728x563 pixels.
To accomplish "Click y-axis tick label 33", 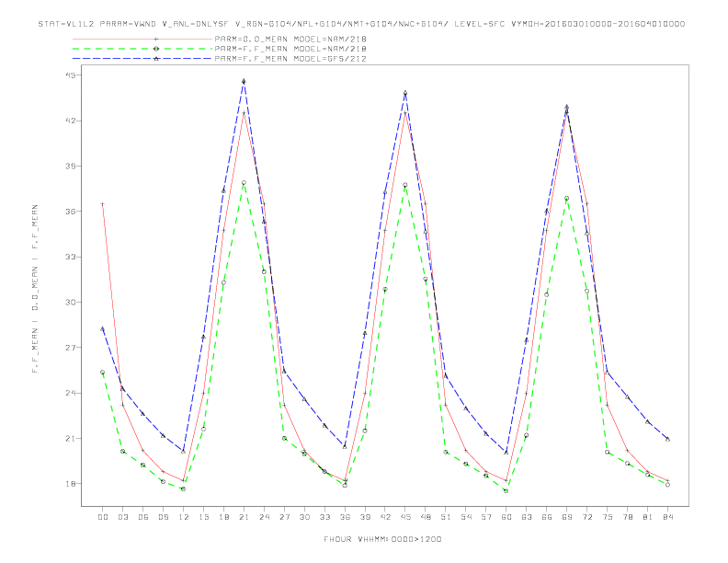I will (x=70, y=257).
